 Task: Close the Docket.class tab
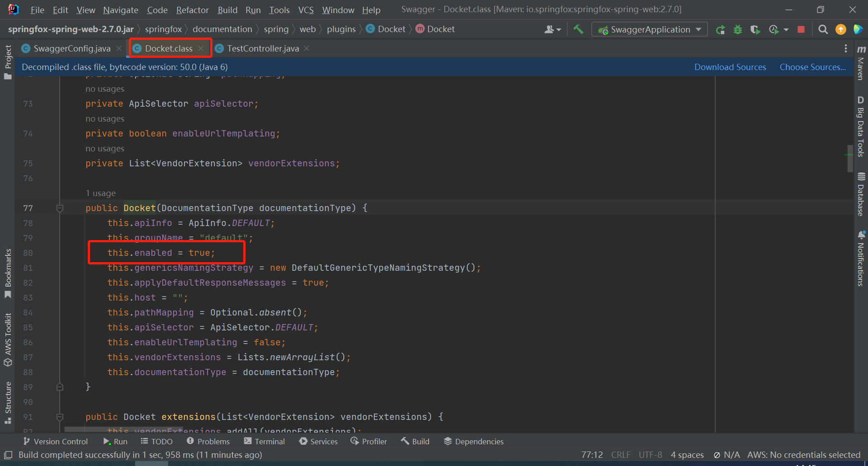tap(201, 48)
